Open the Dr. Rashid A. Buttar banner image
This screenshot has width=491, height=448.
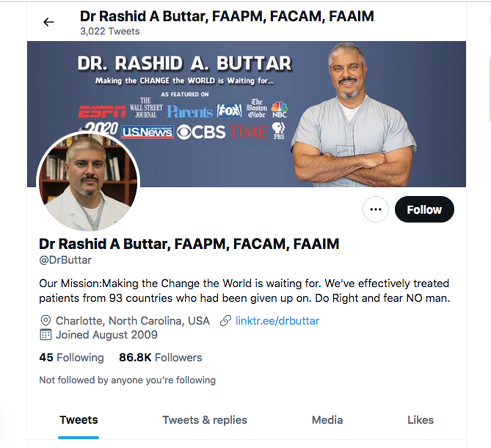click(x=247, y=114)
